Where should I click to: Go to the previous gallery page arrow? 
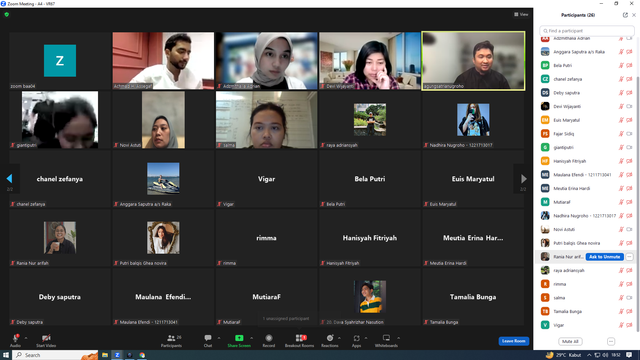click(x=9, y=178)
